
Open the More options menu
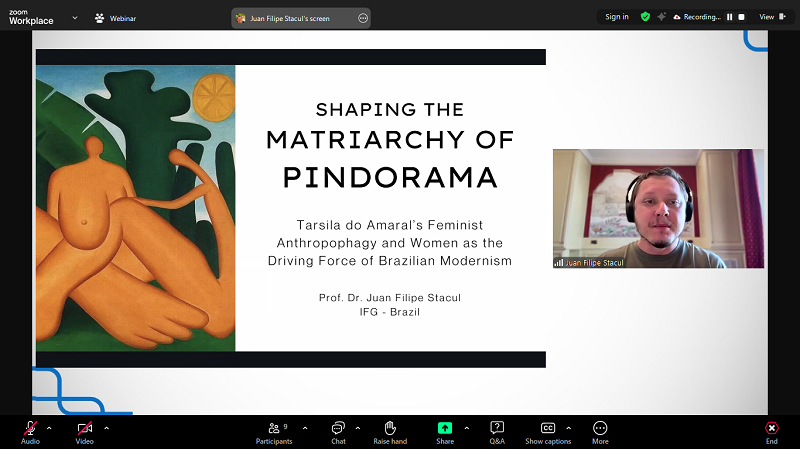[600, 428]
